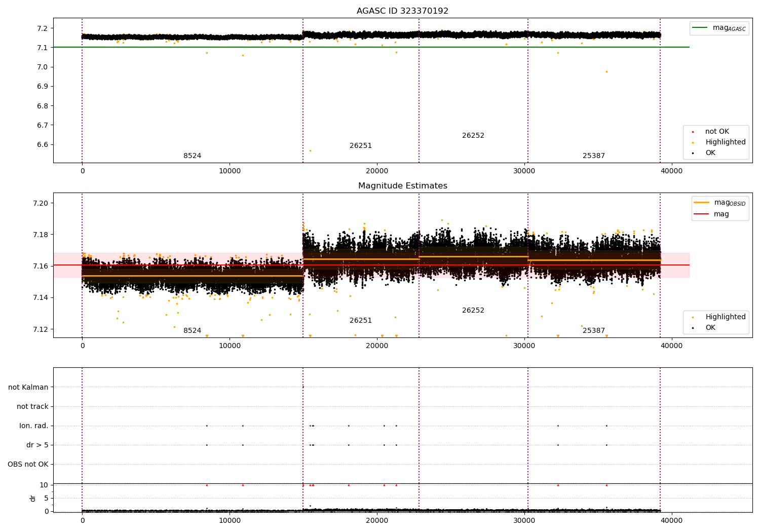The image size is (760, 532).
Task: Select the 'OK' legend label below Highlighted in AGASC plot
Action: 710,153
